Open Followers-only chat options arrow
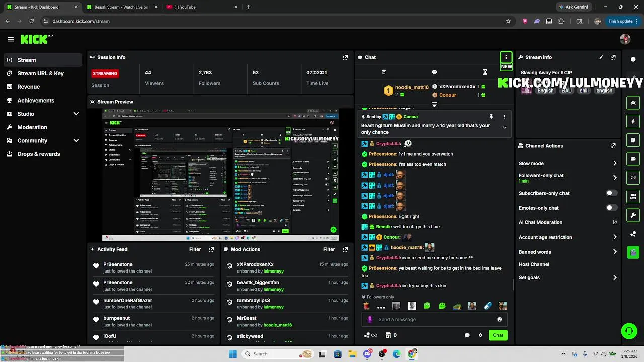This screenshot has height=362, width=644. coord(615,178)
